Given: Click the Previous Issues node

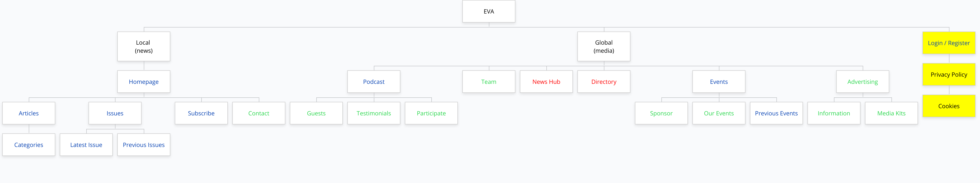Looking at the screenshot, I should click(143, 145).
